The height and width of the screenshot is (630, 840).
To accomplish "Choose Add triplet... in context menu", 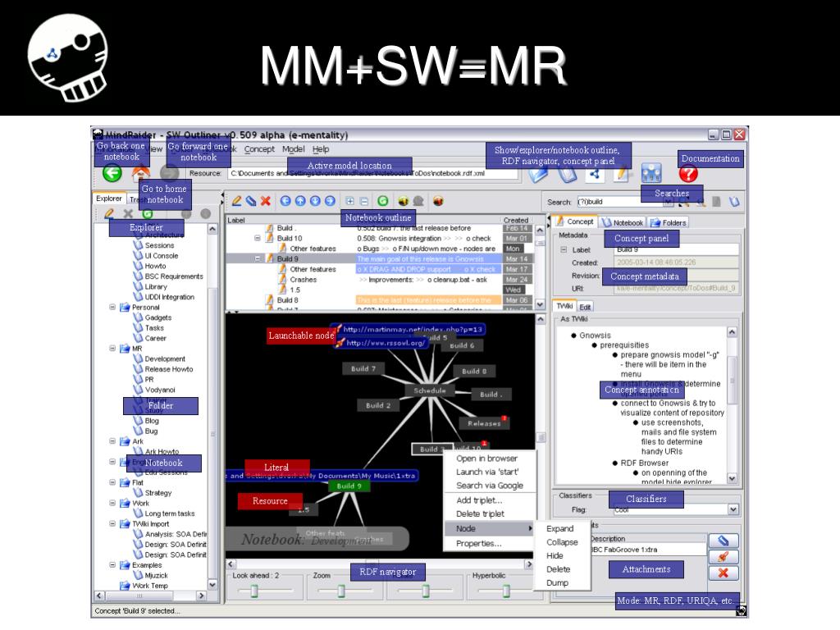I will [x=479, y=500].
